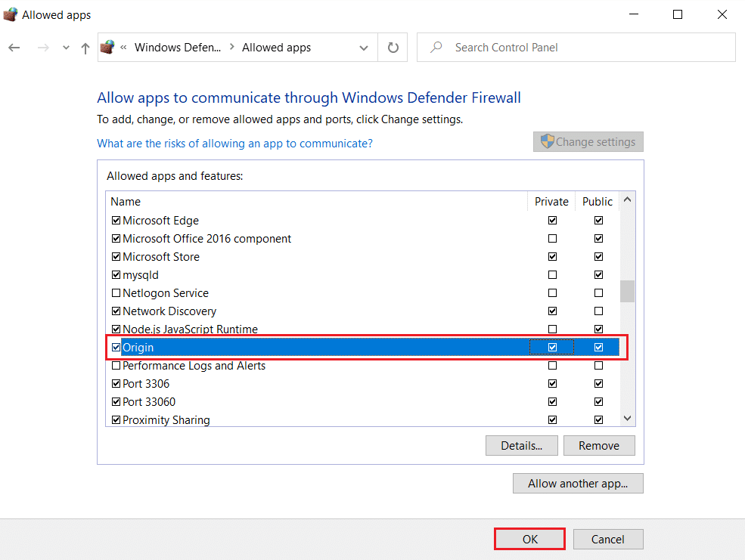
Task: Select the Network Discovery row
Action: (362, 311)
